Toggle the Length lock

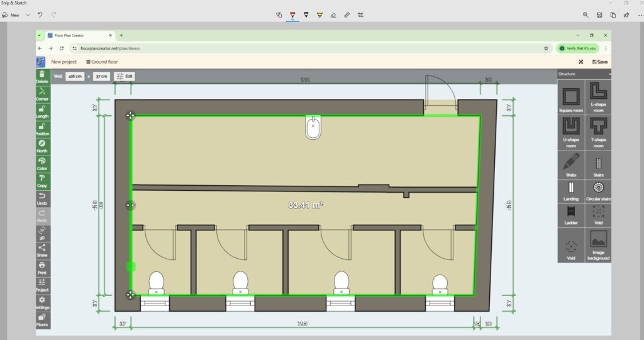(x=42, y=111)
